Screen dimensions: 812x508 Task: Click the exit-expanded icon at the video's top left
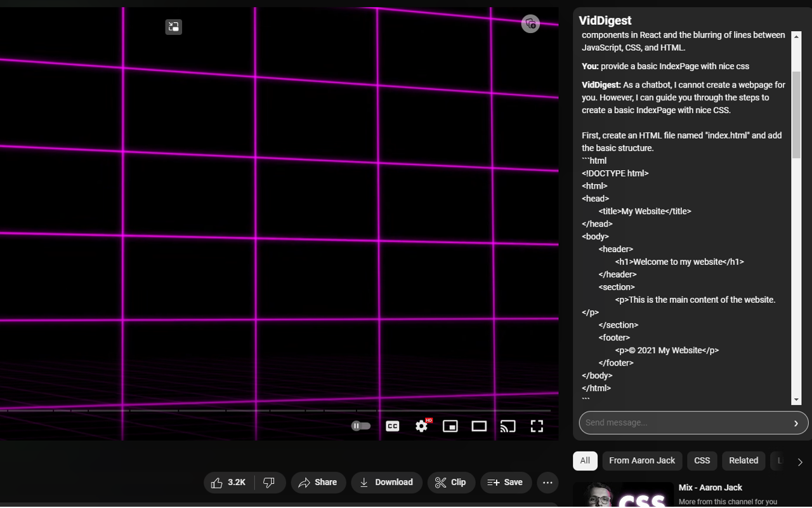(174, 27)
